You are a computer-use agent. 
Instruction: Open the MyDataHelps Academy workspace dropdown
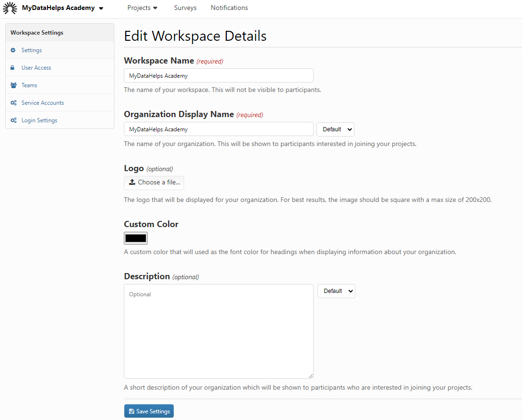click(x=63, y=8)
